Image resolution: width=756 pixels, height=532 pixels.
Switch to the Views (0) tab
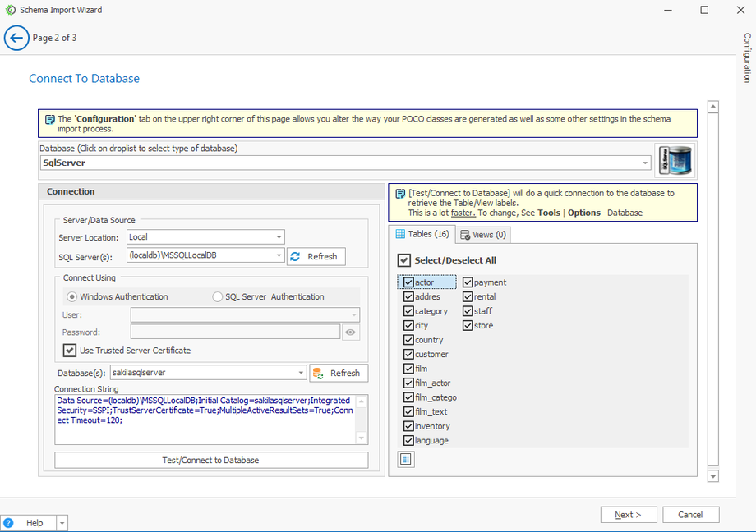(482, 235)
